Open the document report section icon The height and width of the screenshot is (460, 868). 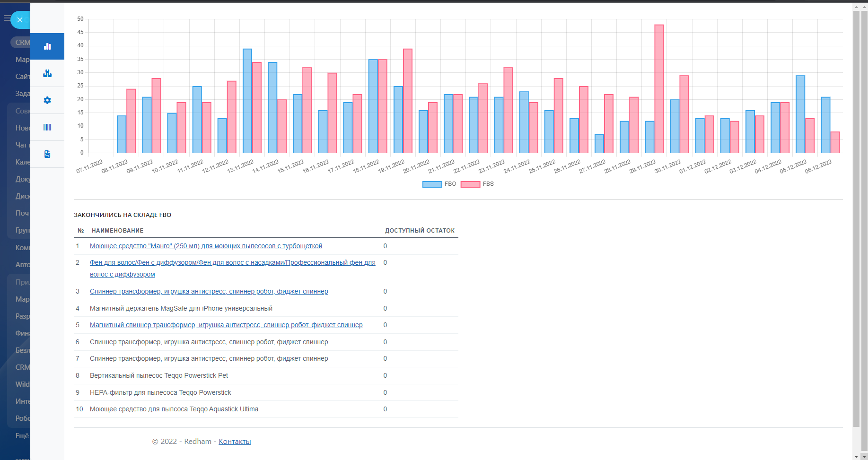click(47, 154)
